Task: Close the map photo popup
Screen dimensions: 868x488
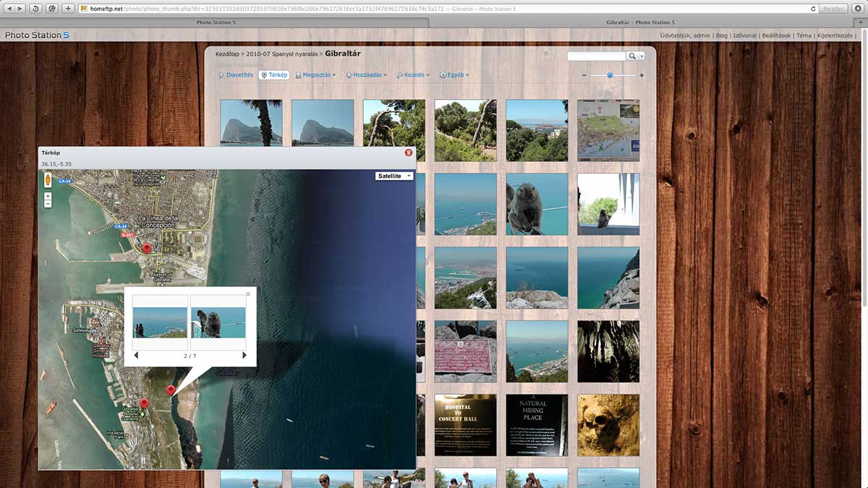Action: coord(248,294)
